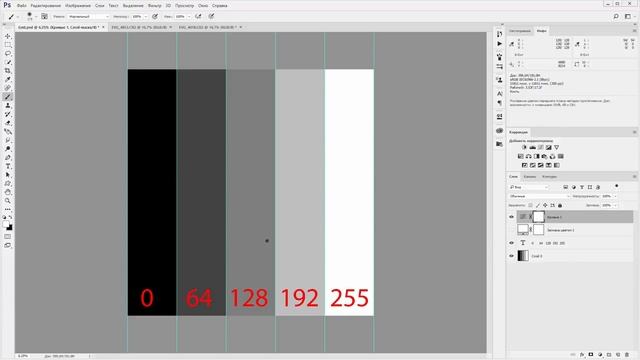
Task: Show the Заливка цветом 1 layer
Action: tap(511, 230)
